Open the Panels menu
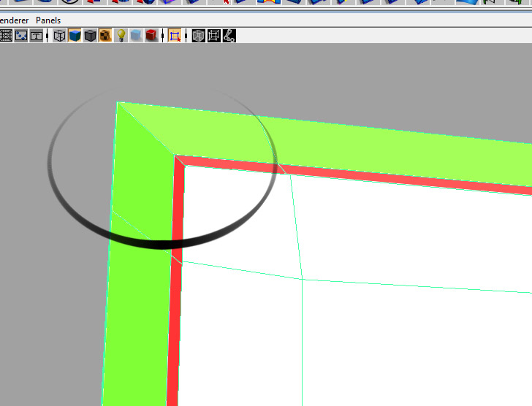The width and height of the screenshot is (532, 406). [48, 20]
